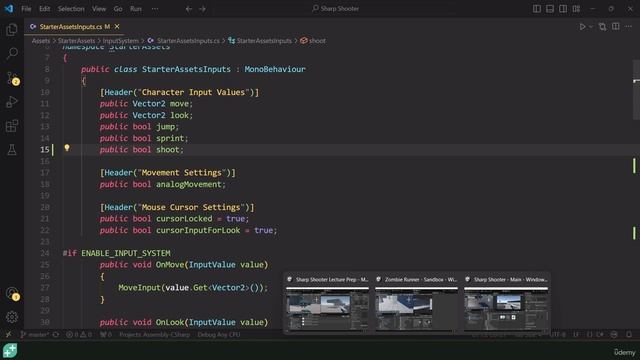
Task: Go forward with the right navigation arrow
Action: tap(202, 9)
